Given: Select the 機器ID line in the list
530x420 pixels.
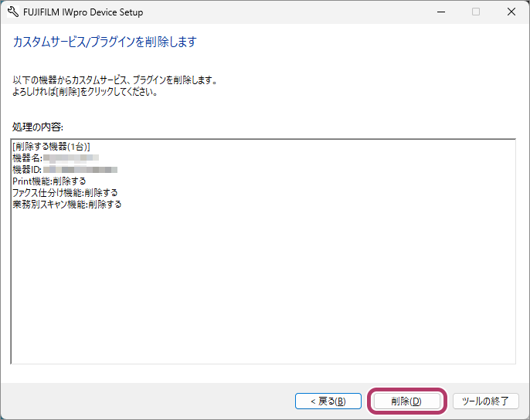Looking at the screenshot, I should 65,169.
